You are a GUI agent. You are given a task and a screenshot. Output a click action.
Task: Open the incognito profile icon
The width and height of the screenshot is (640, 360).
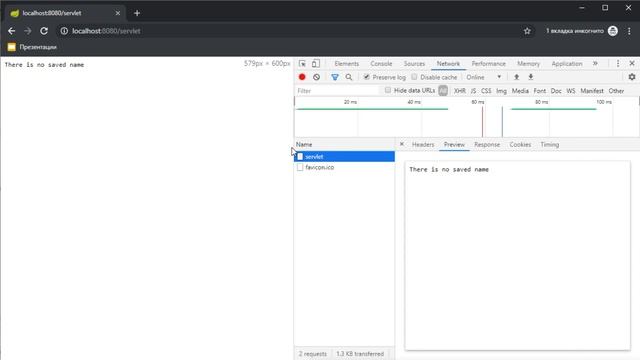(x=613, y=31)
